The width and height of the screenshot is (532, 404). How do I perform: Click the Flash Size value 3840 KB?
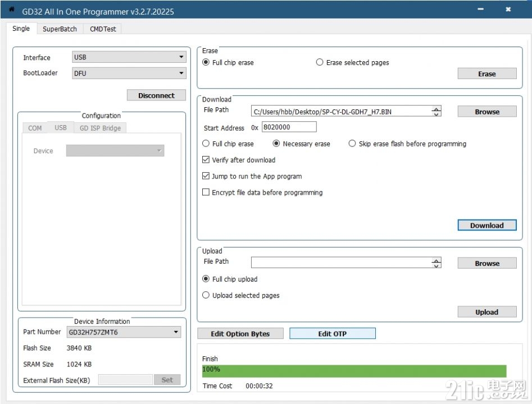(x=79, y=348)
